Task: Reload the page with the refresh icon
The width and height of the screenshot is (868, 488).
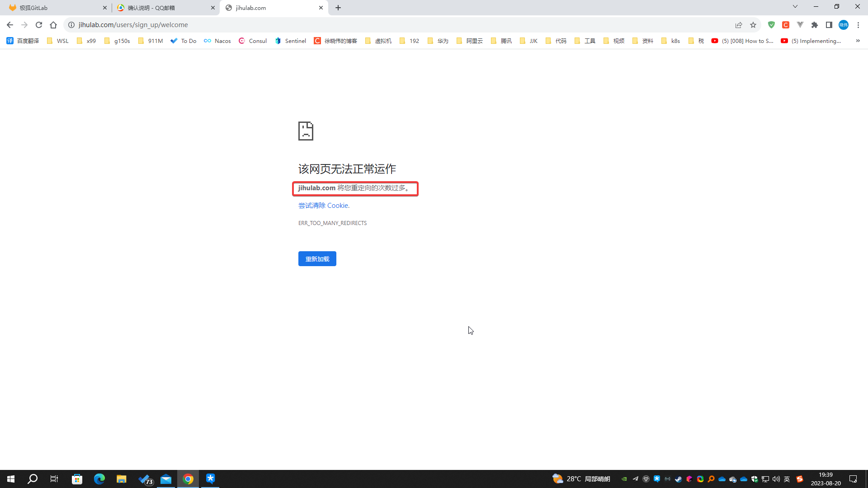Action: point(39,25)
